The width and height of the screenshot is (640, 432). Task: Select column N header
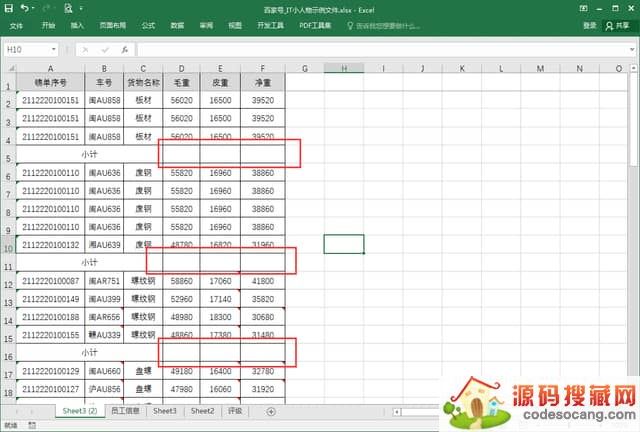(x=579, y=68)
